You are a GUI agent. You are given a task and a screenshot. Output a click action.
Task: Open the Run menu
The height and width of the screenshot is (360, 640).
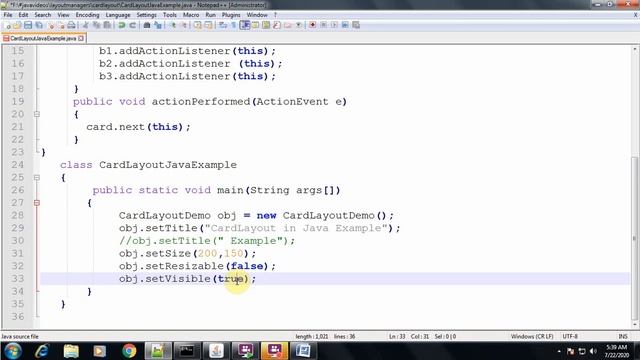pyautogui.click(x=210, y=15)
